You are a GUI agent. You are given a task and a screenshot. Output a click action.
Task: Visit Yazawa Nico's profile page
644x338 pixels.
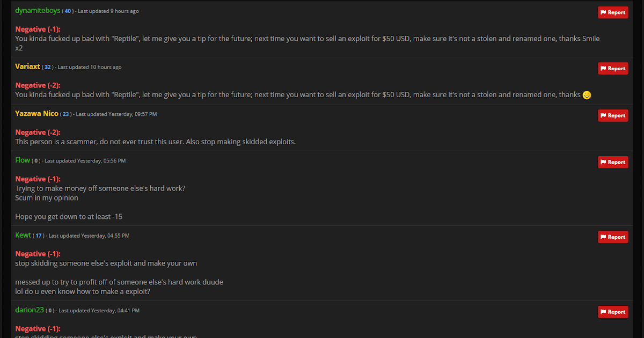[x=36, y=114]
